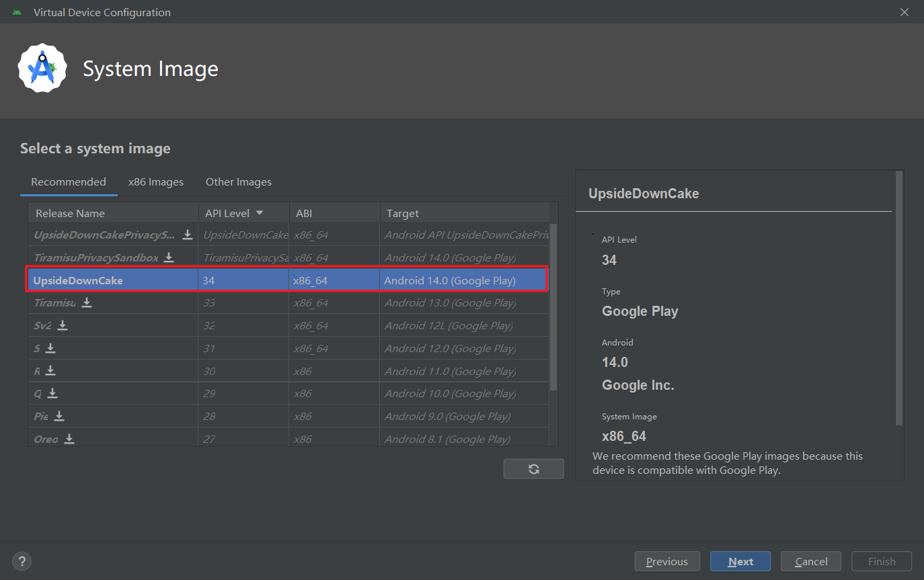This screenshot has width=924, height=580.
Task: Select the Android 13.0 (Google Play) cell
Action: (x=464, y=302)
